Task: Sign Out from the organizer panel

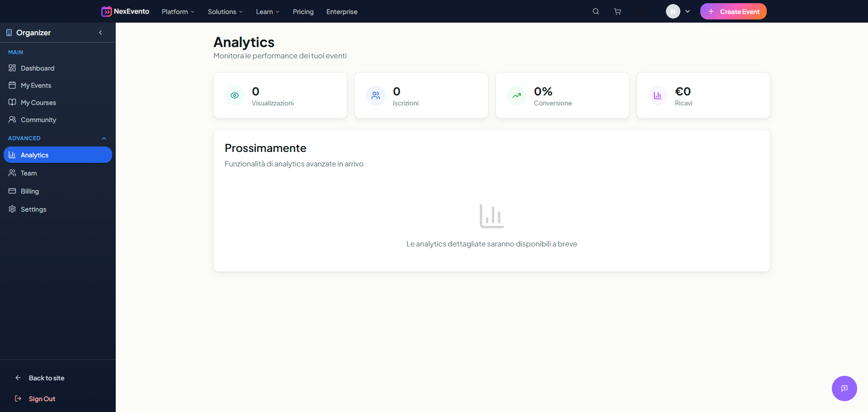Action: [42, 398]
